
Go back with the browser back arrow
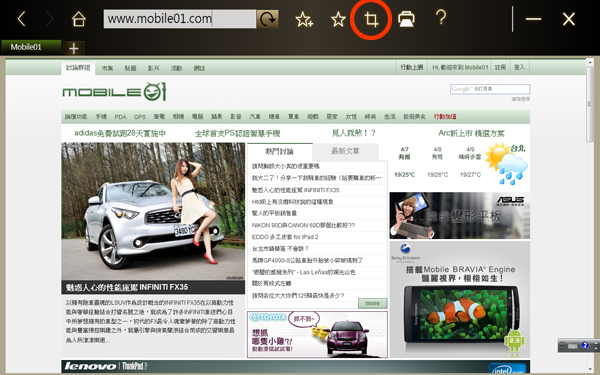point(21,19)
